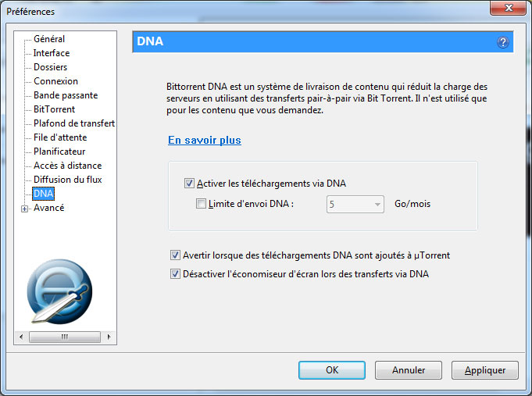532x396 pixels.
Task: Select File d'attente category
Action: (60, 137)
